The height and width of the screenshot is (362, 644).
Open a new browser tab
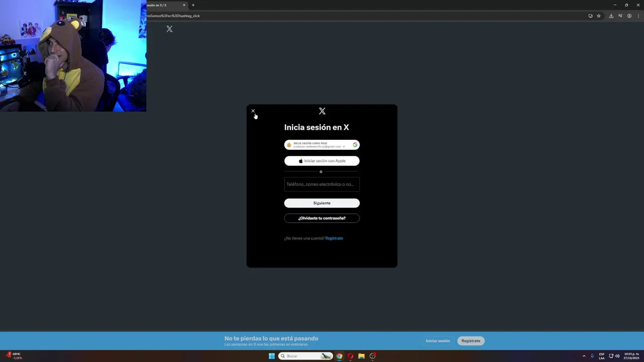tap(193, 5)
